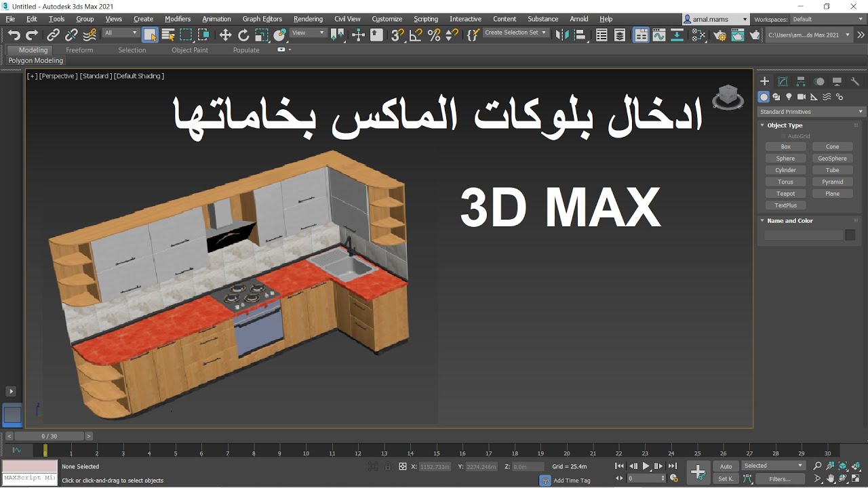Open Select by Name list
The image size is (868, 488).
[x=168, y=35]
